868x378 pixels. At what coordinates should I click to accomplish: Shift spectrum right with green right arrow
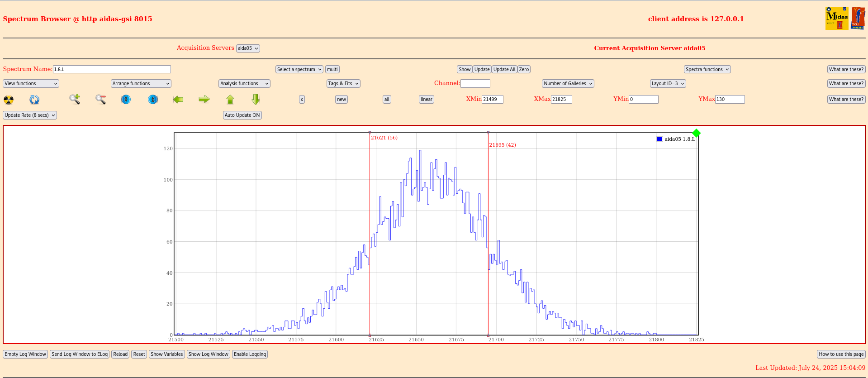[x=204, y=99]
